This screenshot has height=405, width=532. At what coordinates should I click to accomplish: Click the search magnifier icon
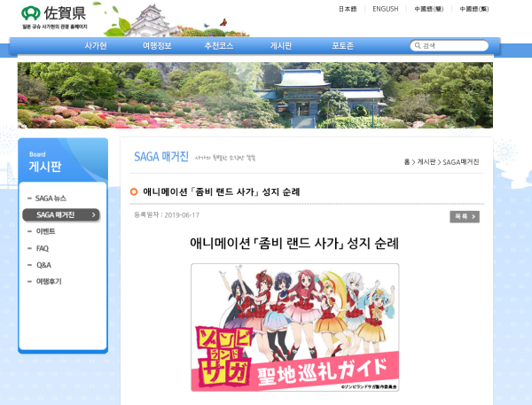tap(418, 45)
